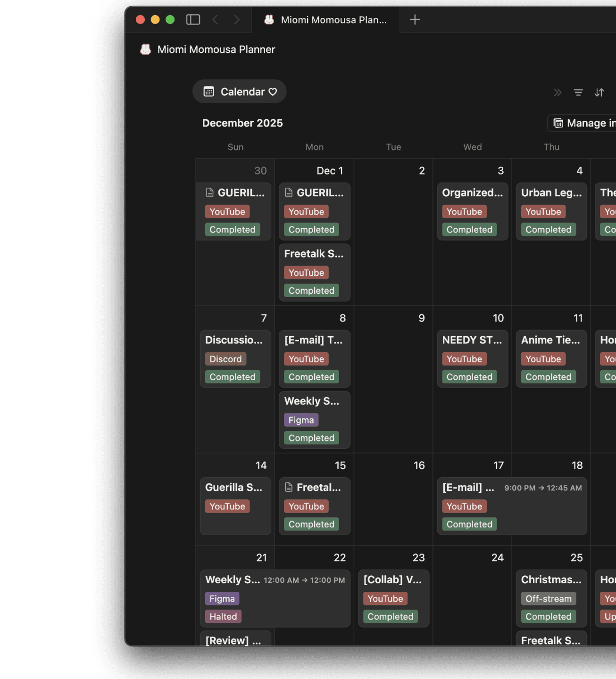The height and width of the screenshot is (679, 616).
Task: Select the Calendar view tab
Action: click(x=240, y=92)
